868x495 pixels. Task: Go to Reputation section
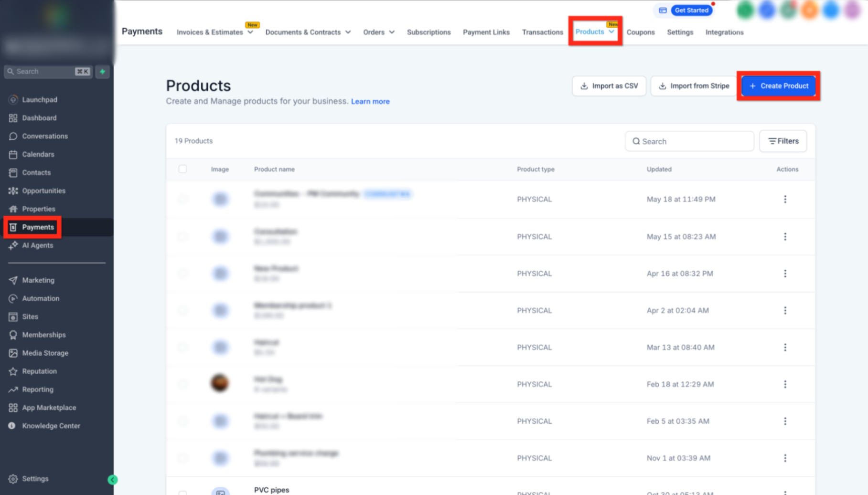(39, 371)
